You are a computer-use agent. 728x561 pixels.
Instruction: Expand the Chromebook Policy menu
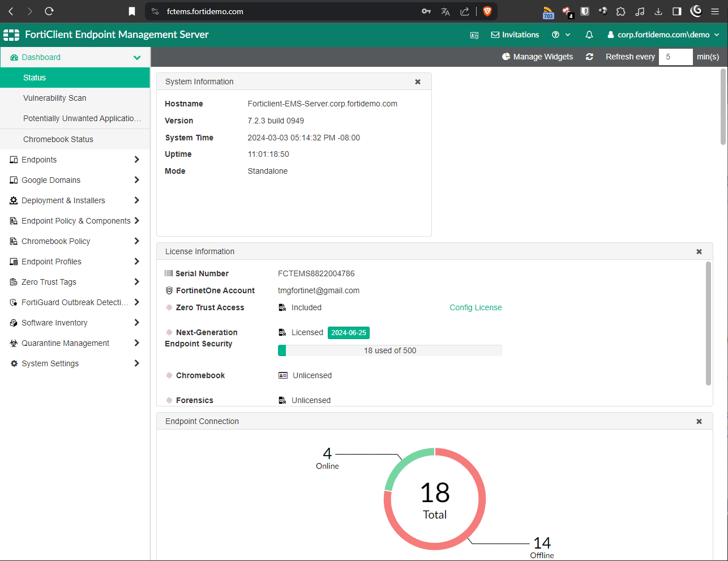point(75,241)
